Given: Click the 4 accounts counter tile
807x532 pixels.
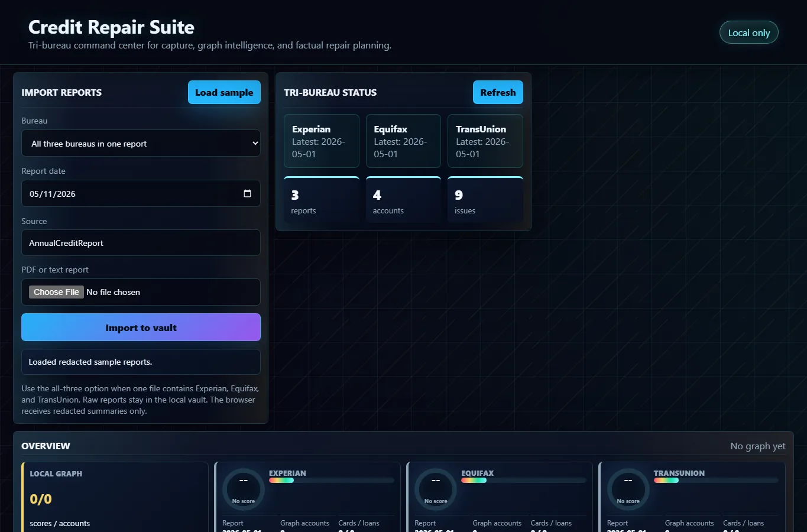Looking at the screenshot, I should pos(403,200).
